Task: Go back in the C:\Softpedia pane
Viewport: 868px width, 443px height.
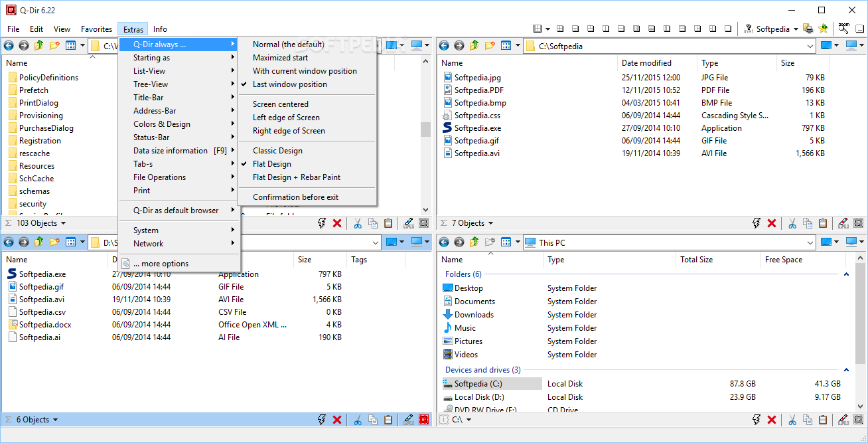Action: click(x=444, y=46)
